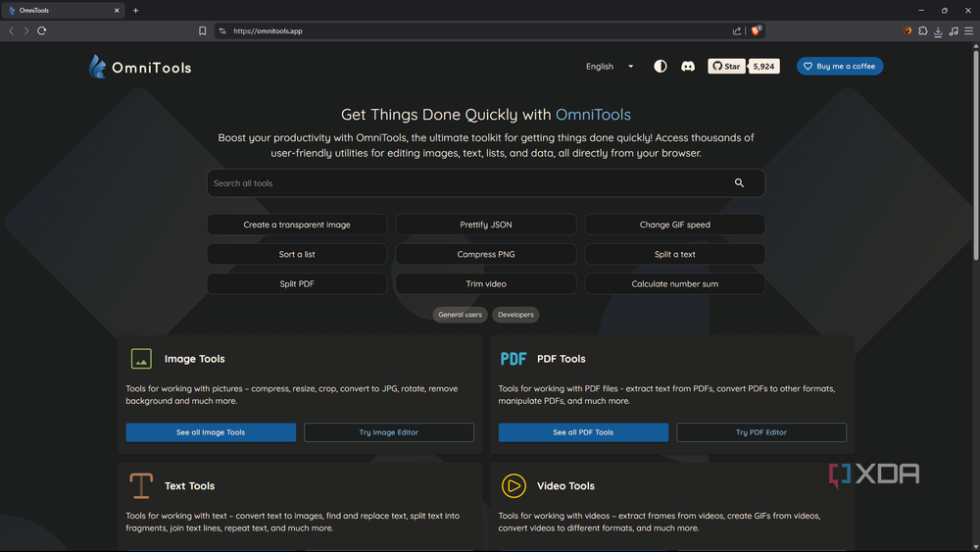Open the Split PDF tool
The height and width of the screenshot is (552, 980).
click(x=297, y=283)
